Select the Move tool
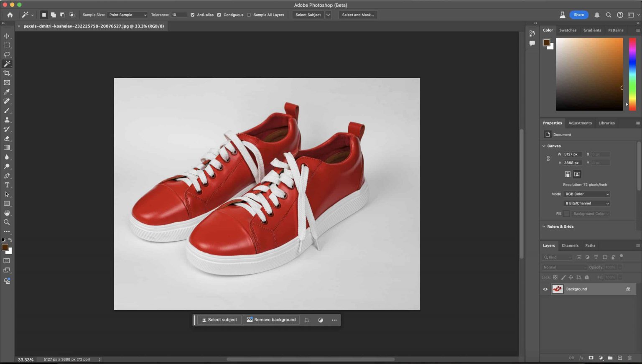This screenshot has height=364, width=642. point(7,36)
